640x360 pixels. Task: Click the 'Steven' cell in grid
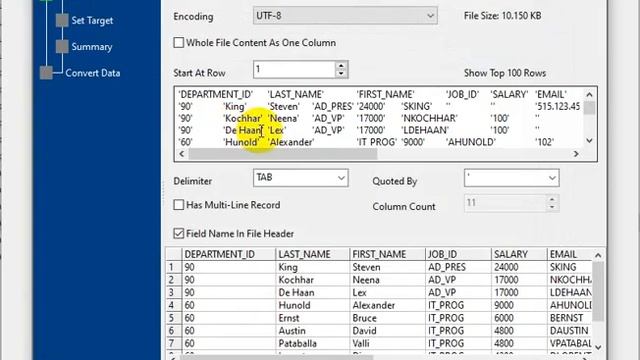[x=387, y=267]
